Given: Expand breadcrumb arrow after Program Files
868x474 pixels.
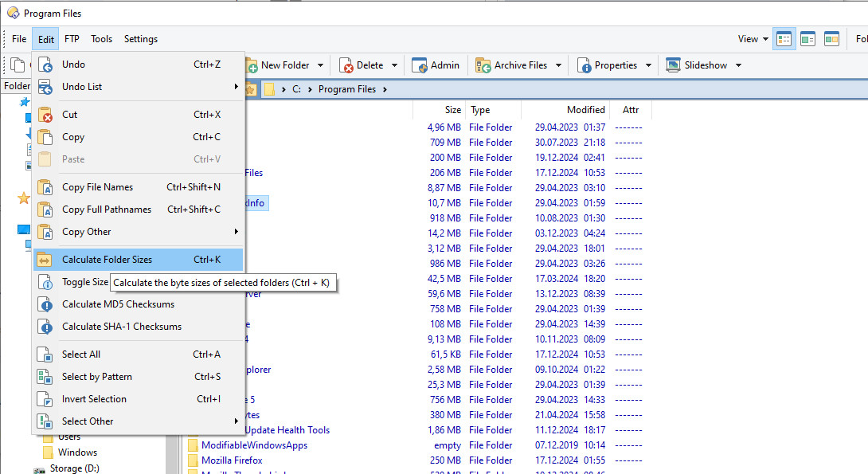Looking at the screenshot, I should pyautogui.click(x=385, y=89).
